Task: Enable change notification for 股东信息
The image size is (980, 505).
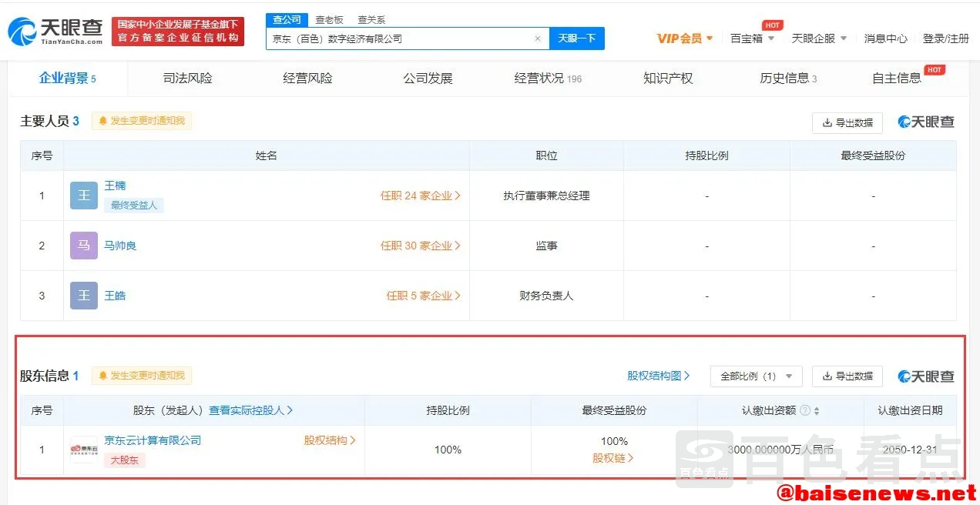Action: click(x=142, y=376)
